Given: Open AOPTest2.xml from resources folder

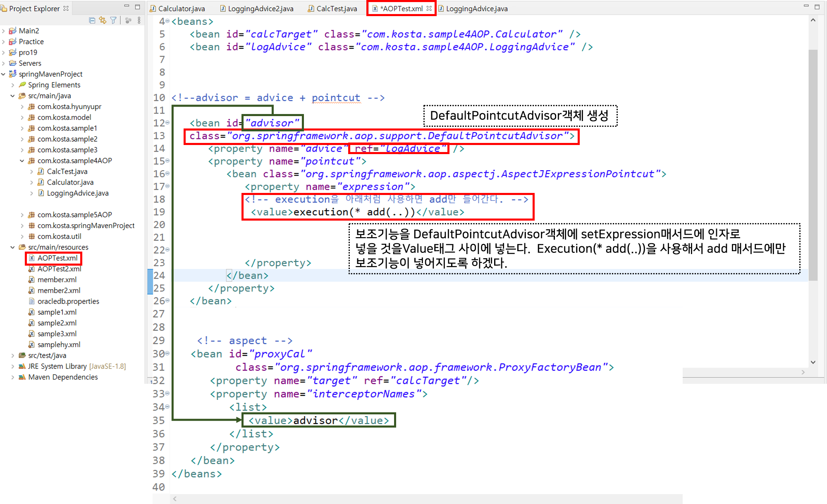Looking at the screenshot, I should point(59,269).
